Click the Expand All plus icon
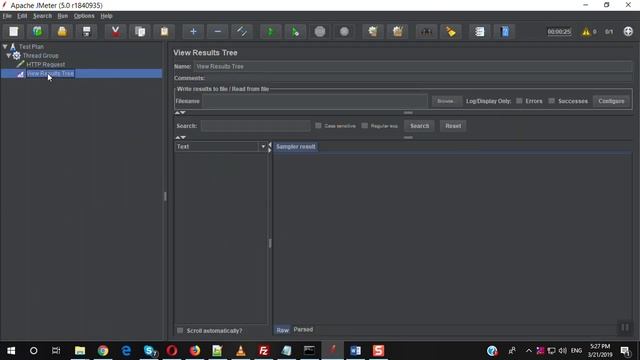The width and height of the screenshot is (640, 360). click(x=193, y=31)
